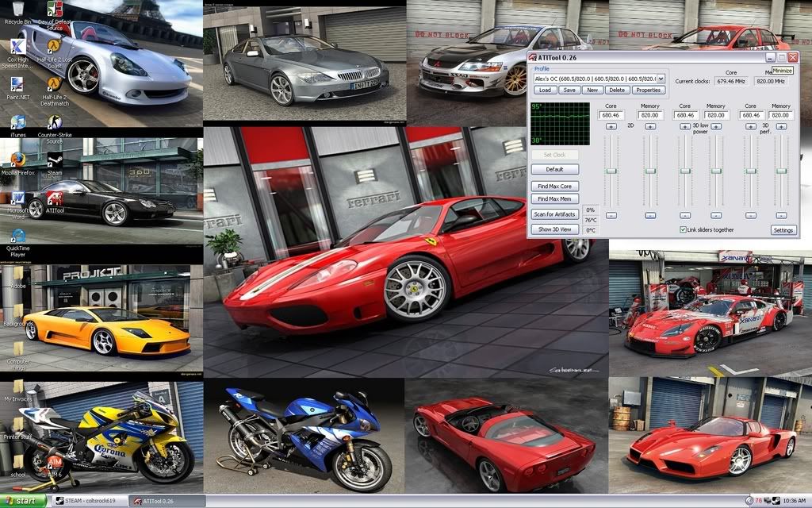Click the 2D Memory clock value field
The height and width of the screenshot is (508, 812).
click(x=650, y=115)
